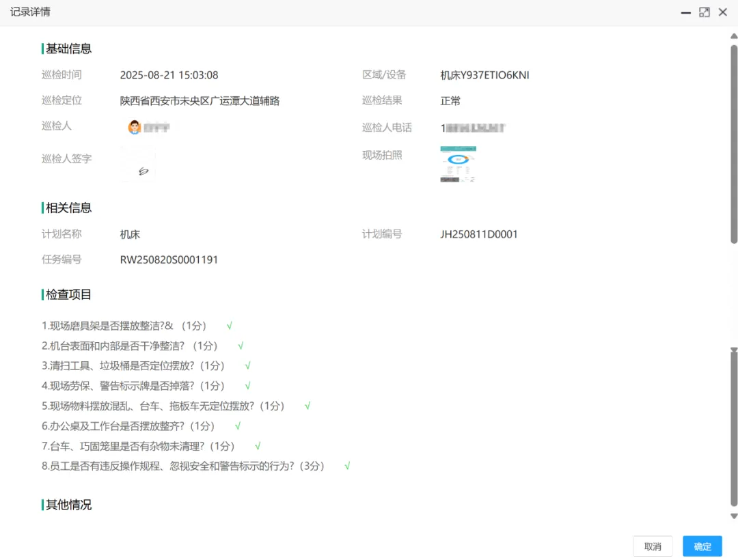Screen dimensions: 738x560
Task: Click the checkmark for item 5 现场物料
Action: click(307, 406)
